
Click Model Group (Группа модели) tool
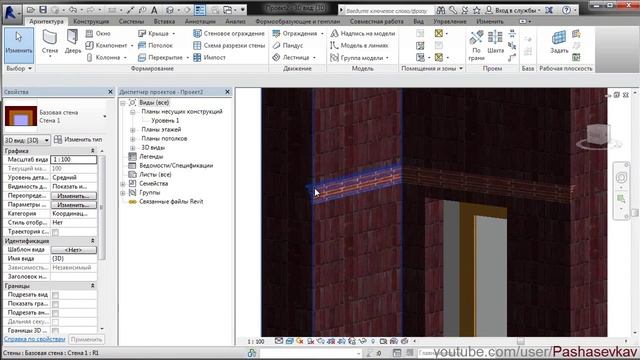(x=357, y=58)
